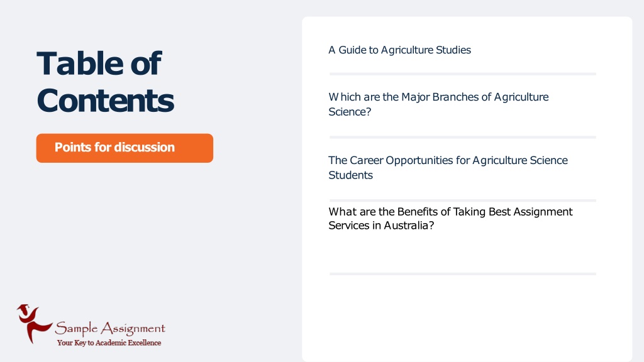This screenshot has height=362, width=644.
Task: Click the Your Key to Academic Excellence tagline
Action: click(109, 343)
